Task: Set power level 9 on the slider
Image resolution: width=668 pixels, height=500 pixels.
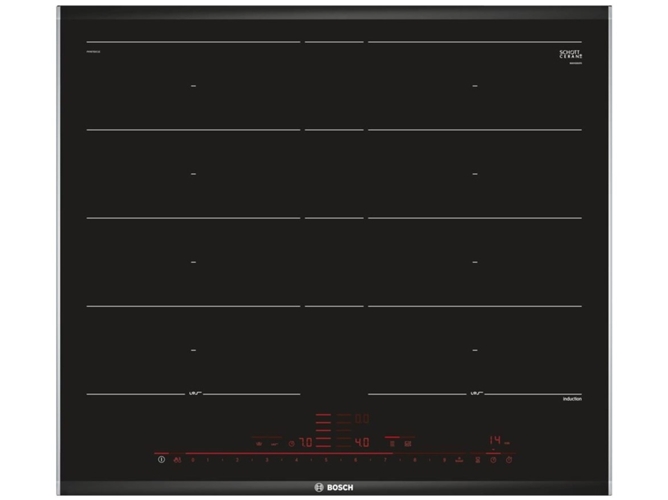Action: (444, 460)
